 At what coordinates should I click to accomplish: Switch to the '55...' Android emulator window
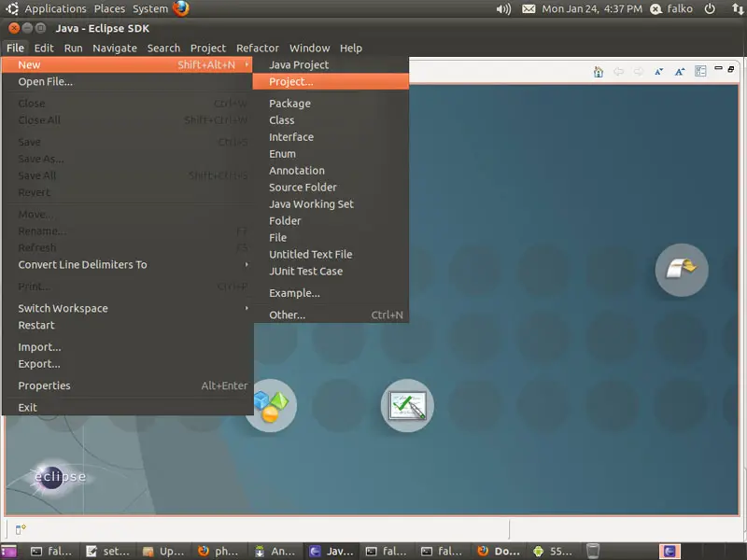point(554,552)
